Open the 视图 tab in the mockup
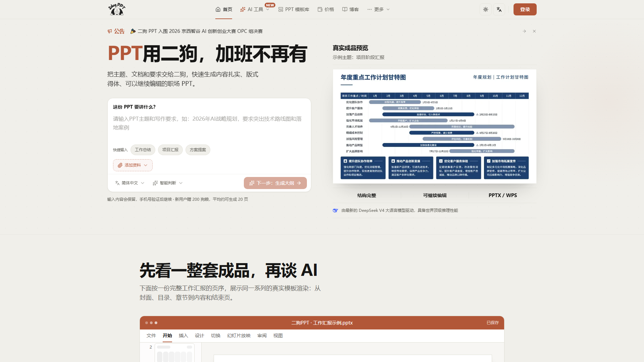The height and width of the screenshot is (362, 644). coord(278,336)
